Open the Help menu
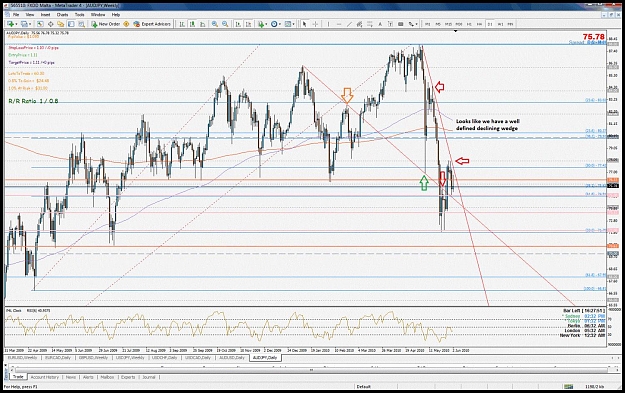 (116, 15)
